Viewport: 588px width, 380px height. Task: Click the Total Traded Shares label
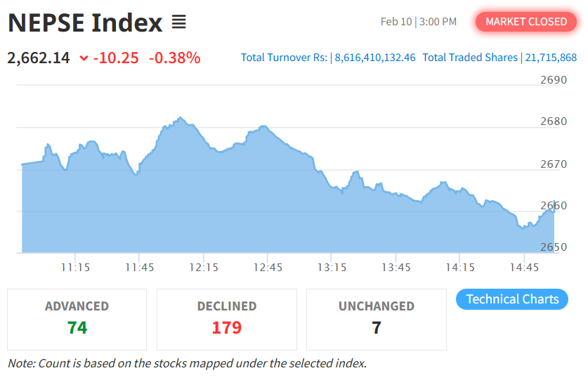pos(470,58)
